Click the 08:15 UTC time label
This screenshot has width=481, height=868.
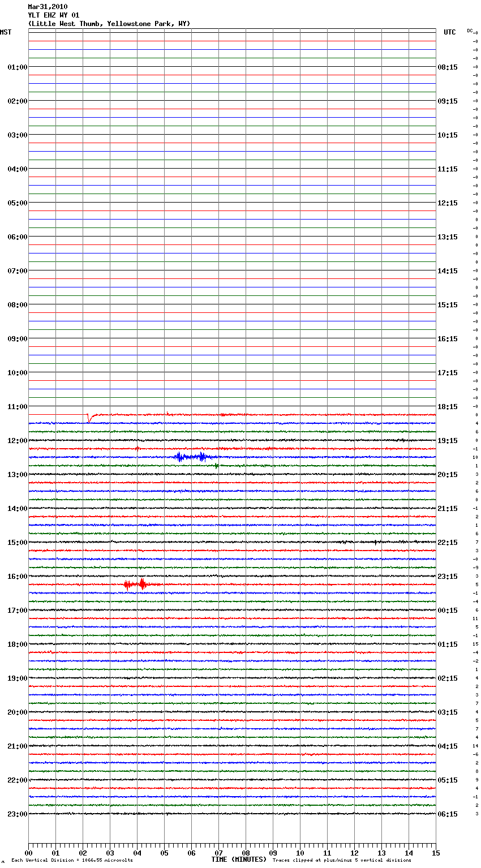pyautogui.click(x=448, y=67)
